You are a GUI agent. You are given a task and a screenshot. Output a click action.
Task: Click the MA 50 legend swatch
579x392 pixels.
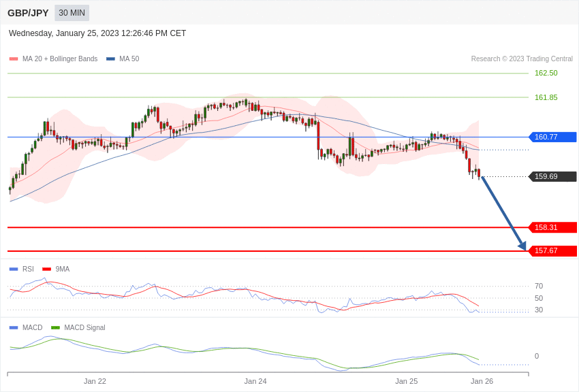(x=111, y=59)
